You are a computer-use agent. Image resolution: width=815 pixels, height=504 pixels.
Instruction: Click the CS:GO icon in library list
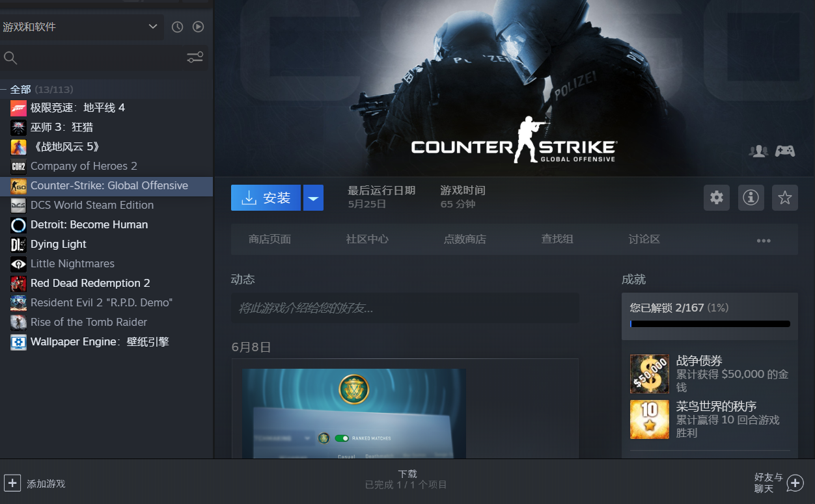point(18,185)
